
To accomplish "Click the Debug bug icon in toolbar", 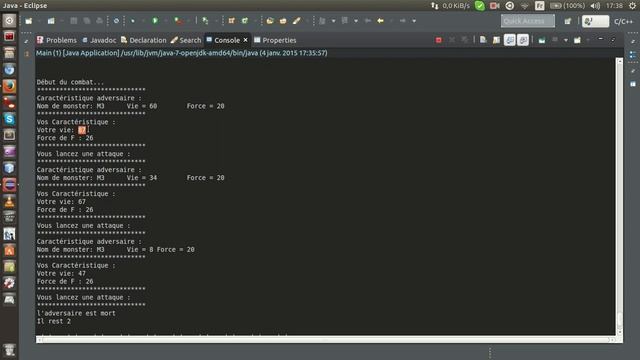I will click(133, 20).
